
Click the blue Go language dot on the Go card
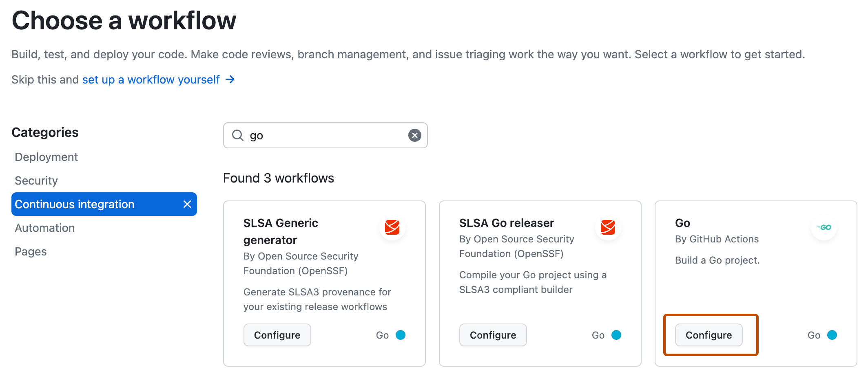pyautogui.click(x=833, y=335)
